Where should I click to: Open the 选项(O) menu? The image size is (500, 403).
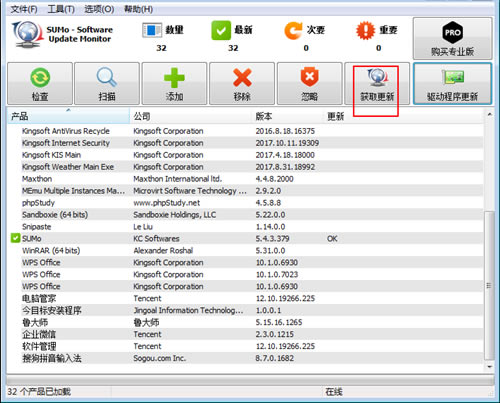tap(99, 9)
